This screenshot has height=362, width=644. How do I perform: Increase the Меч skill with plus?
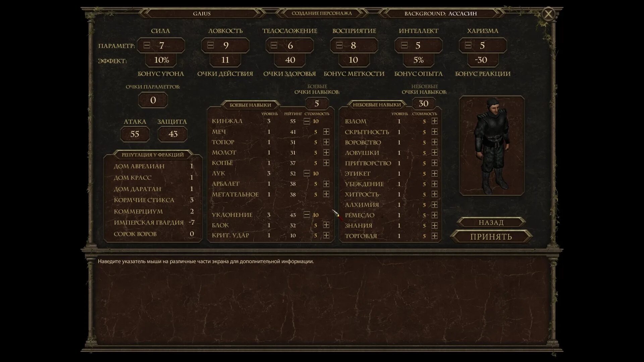(x=326, y=132)
